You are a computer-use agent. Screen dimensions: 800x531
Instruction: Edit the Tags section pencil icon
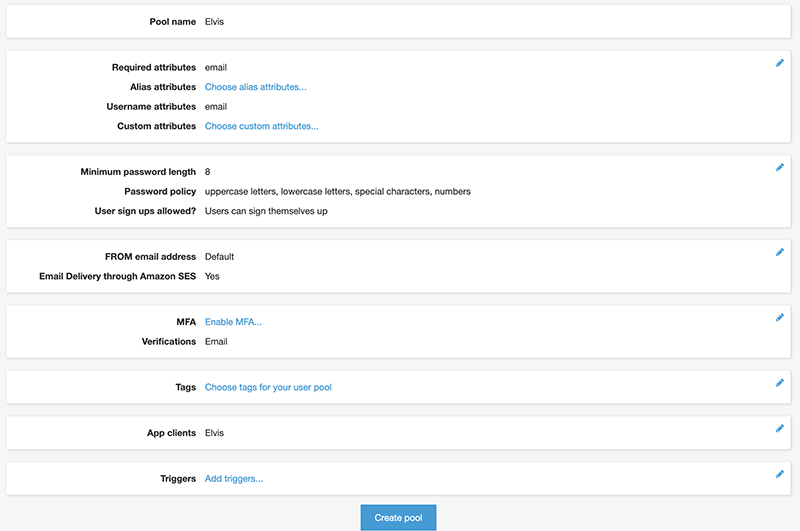tap(780, 383)
